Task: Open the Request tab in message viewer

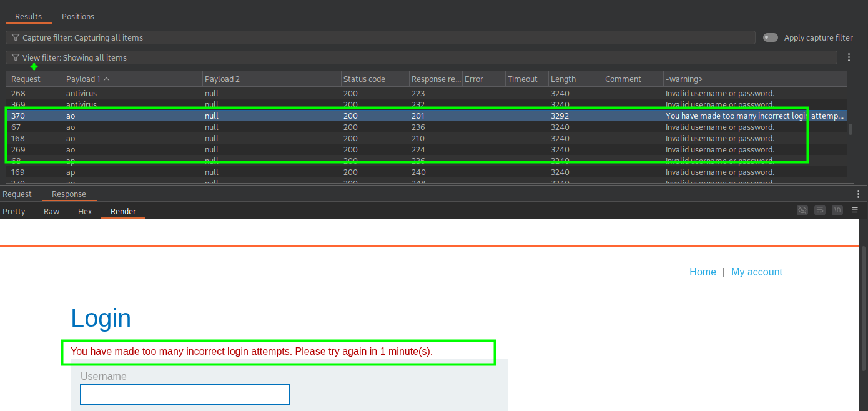Action: tap(17, 194)
